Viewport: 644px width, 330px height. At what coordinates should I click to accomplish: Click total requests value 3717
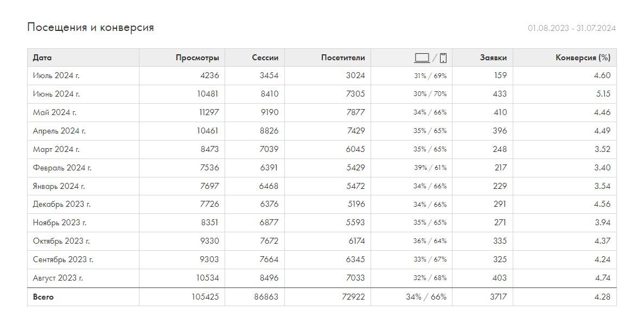(x=497, y=297)
